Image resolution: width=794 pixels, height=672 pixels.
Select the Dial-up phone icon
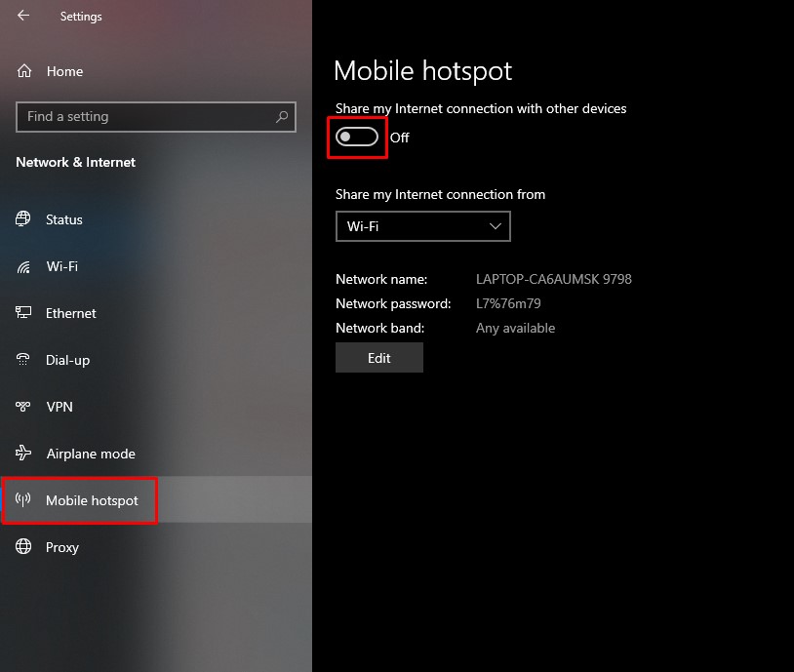click(x=21, y=360)
